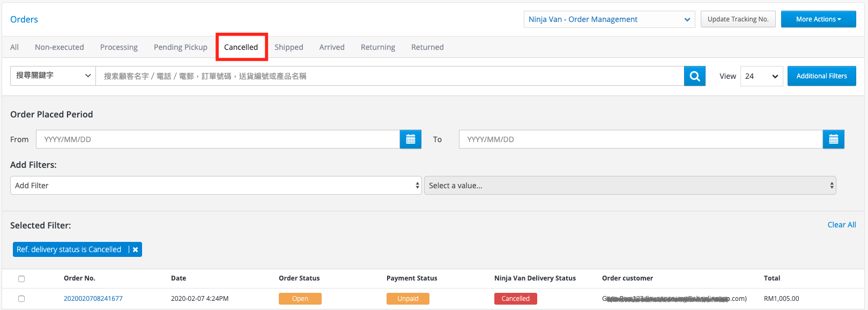Click the RM1,005.00 total value

(x=781, y=299)
